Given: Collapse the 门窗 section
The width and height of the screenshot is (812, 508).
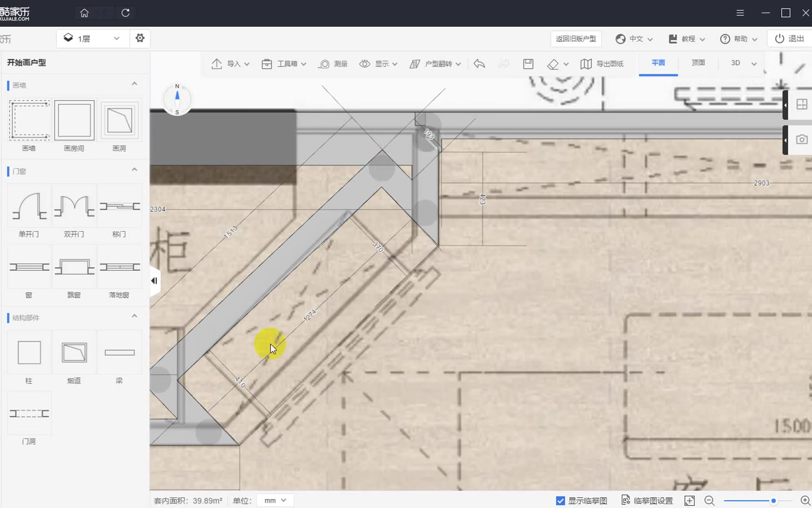Looking at the screenshot, I should tap(134, 170).
